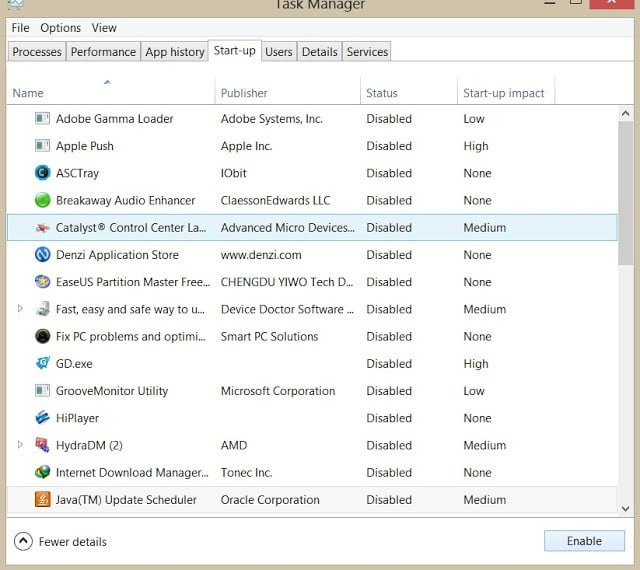The width and height of the screenshot is (640, 570).
Task: Switch to the Performance tab
Action: click(103, 52)
